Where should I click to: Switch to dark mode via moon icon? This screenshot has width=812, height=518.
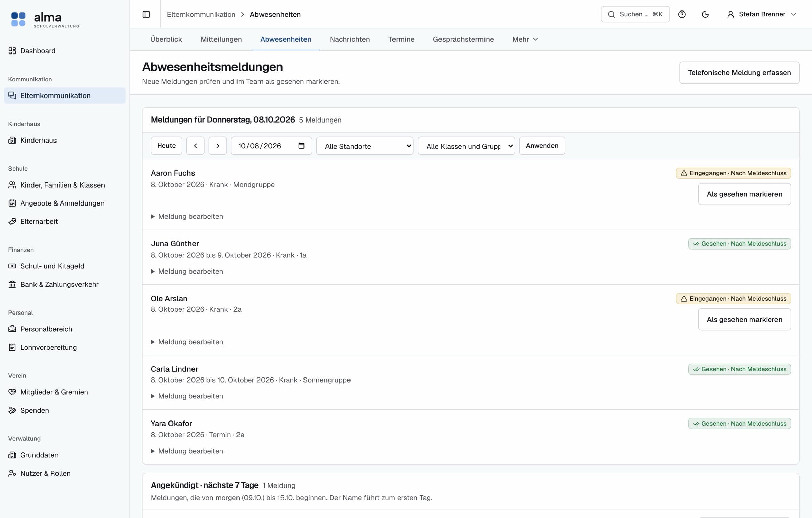pos(705,14)
